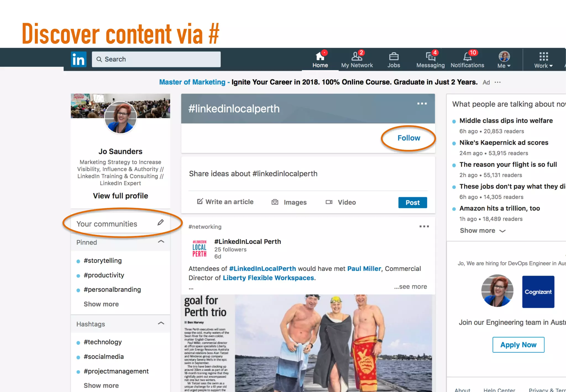Collapse the Hashtags section chevron

coord(161,323)
